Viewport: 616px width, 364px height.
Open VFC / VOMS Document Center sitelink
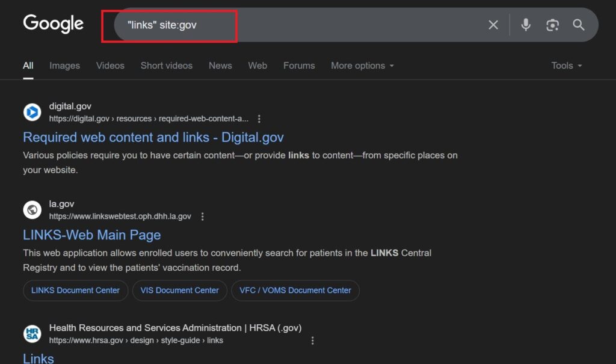click(295, 291)
